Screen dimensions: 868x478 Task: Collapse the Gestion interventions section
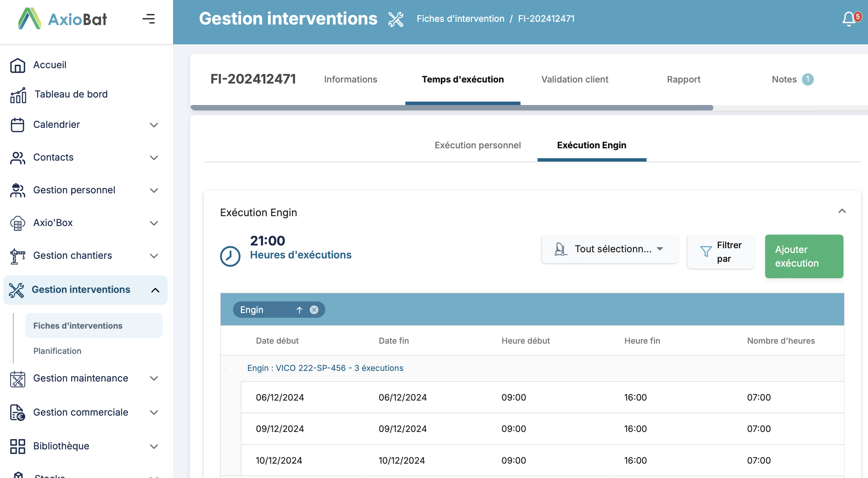pos(155,290)
